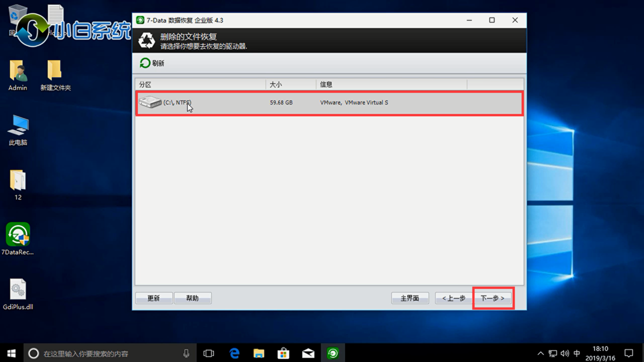Open the notification center icon
Viewport: 644px width, 362px height.
[x=628, y=353]
